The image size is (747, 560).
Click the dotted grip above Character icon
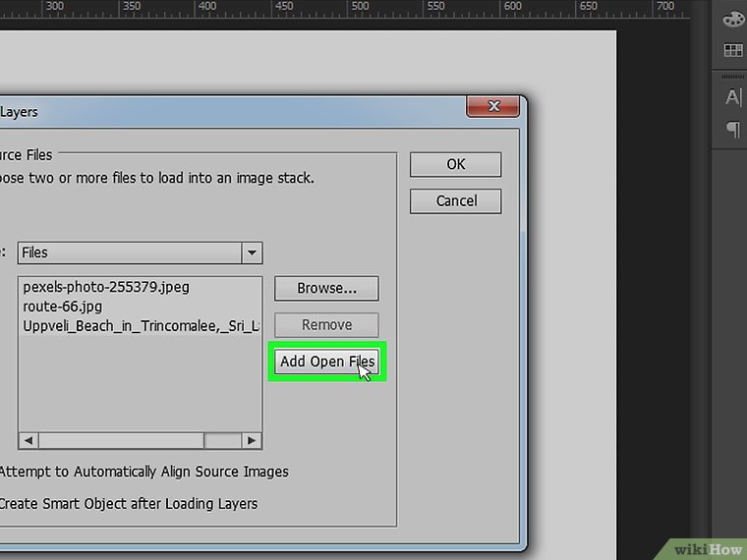pyautogui.click(x=732, y=76)
